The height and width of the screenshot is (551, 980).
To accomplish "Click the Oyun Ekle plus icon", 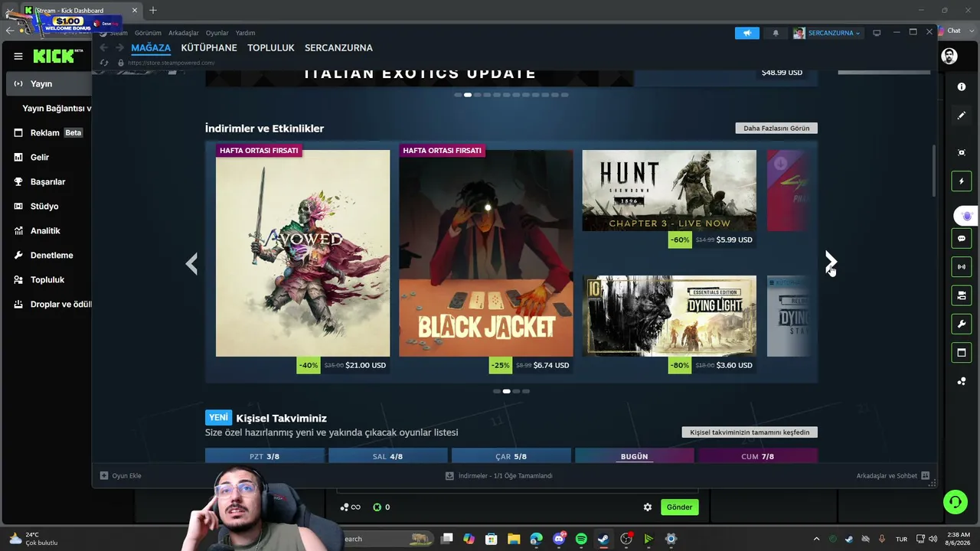I will [104, 475].
